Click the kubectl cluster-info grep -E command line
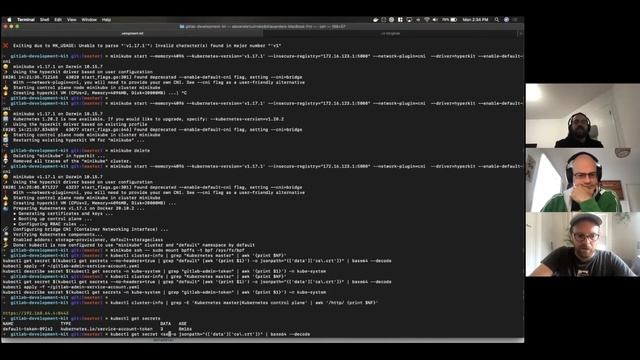The image size is (640, 360). tap(244, 303)
